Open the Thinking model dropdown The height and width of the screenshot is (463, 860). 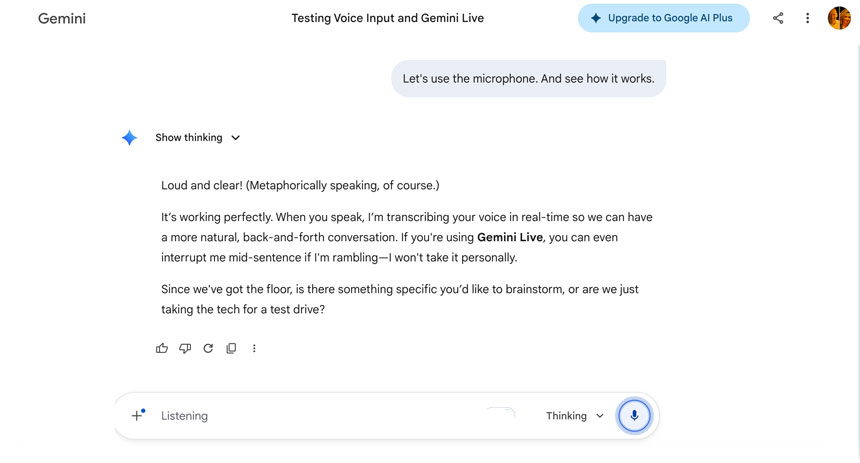(x=575, y=416)
